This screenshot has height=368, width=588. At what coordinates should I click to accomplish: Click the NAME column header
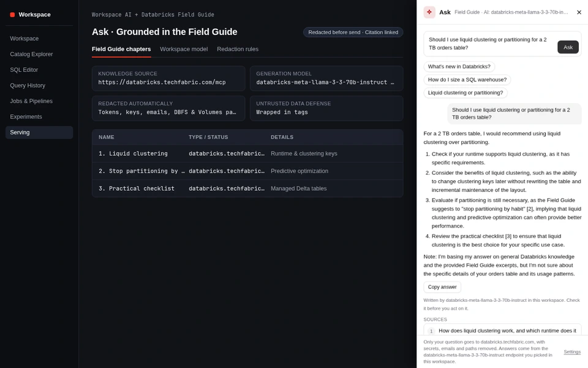[107, 137]
